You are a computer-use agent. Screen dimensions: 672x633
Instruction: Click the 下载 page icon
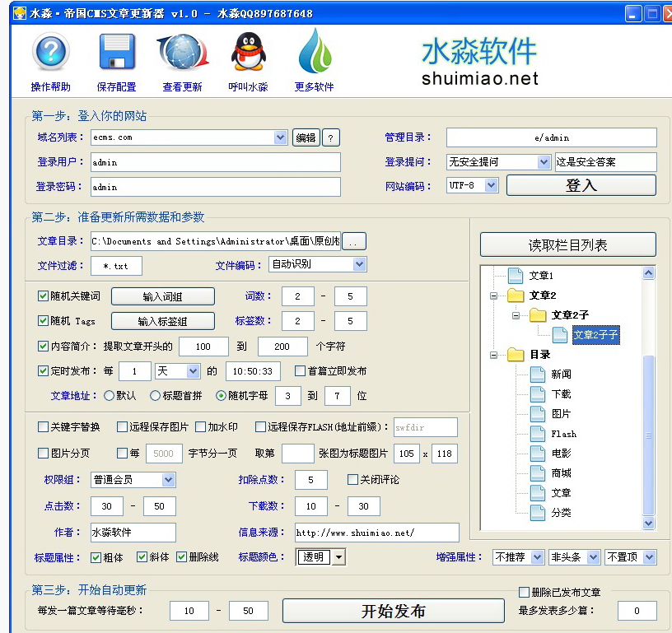pyautogui.click(x=538, y=394)
